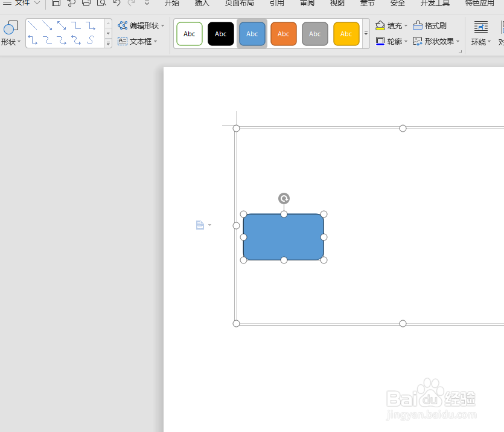
Task: Select the straight line shape
Action: 33,25
